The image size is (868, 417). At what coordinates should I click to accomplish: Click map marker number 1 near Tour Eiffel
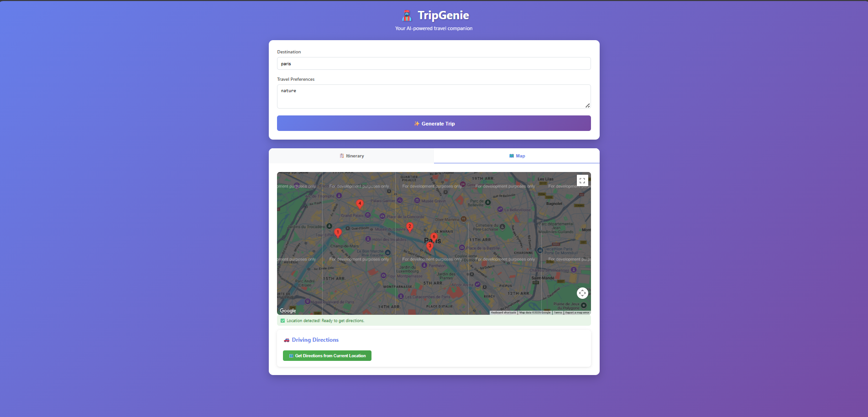click(338, 233)
